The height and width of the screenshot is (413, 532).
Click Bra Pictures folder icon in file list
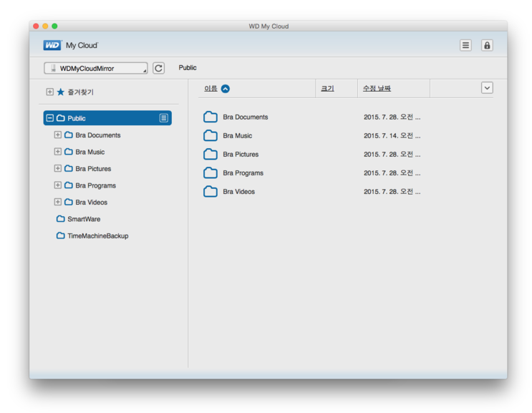click(x=211, y=154)
